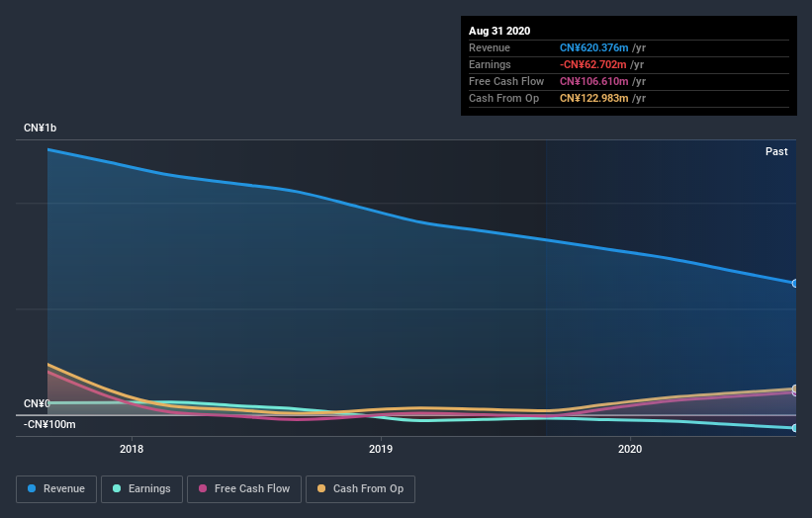Click the CN¥0 y-axis label
Screen dimensions: 812x518
(x=37, y=403)
